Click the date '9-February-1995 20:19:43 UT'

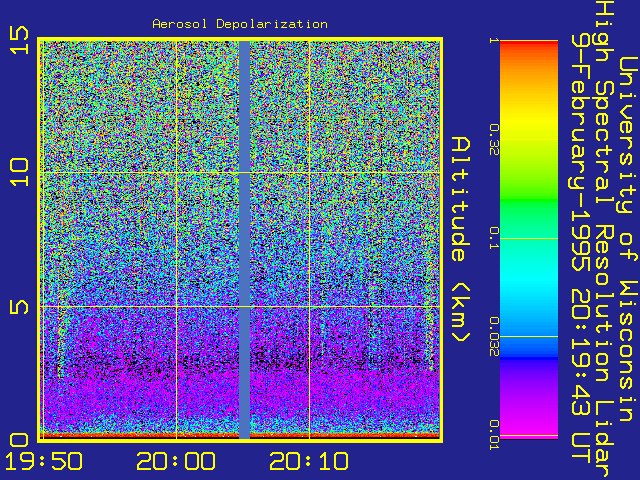(580, 249)
